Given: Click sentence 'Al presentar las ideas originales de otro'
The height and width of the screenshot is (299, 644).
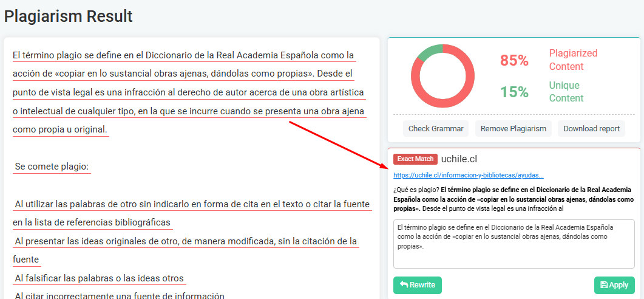Looking at the screenshot, I should tap(186, 241).
